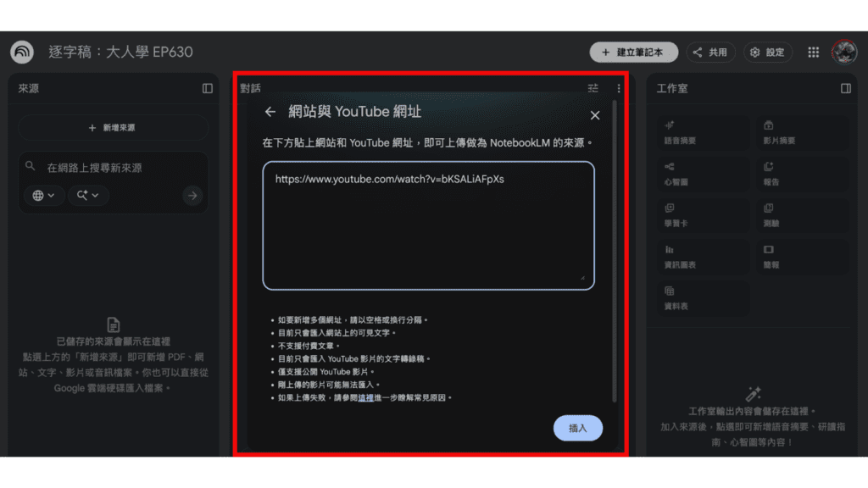
Task: Click the user profile avatar
Action: coord(844,52)
